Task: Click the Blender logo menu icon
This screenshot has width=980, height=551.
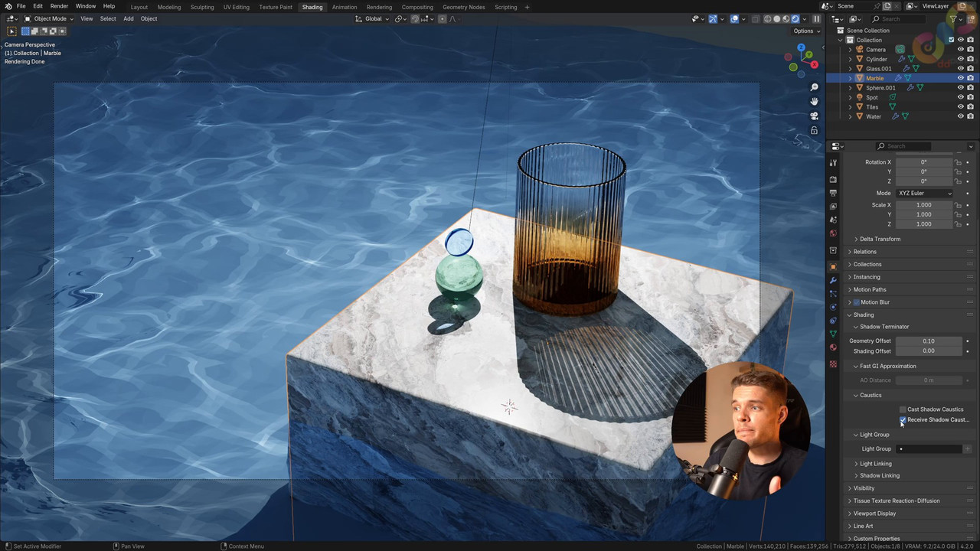Action: (x=7, y=6)
